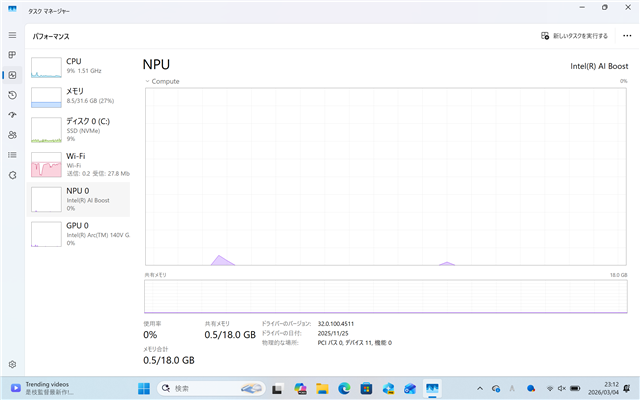Show hidden system tray icons

480,389
